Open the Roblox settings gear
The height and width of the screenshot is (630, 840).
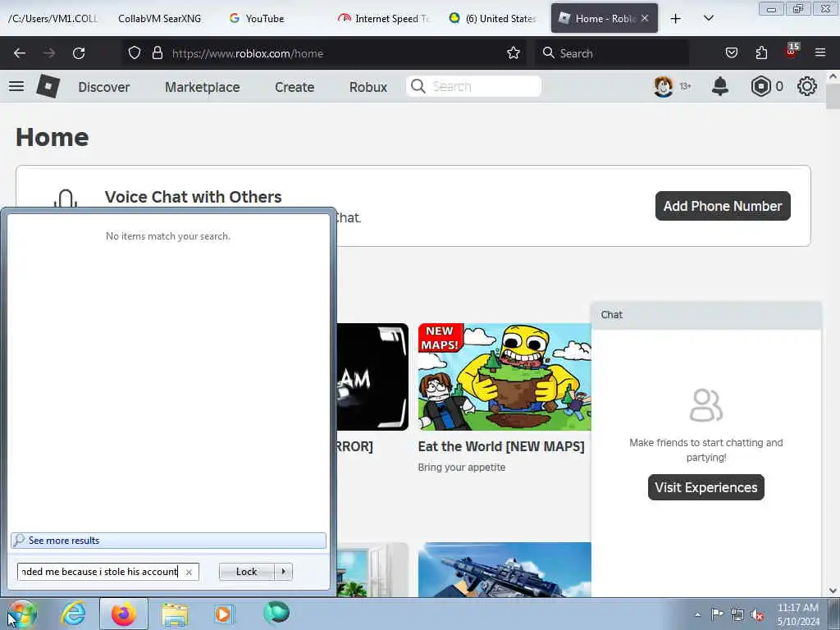807,86
